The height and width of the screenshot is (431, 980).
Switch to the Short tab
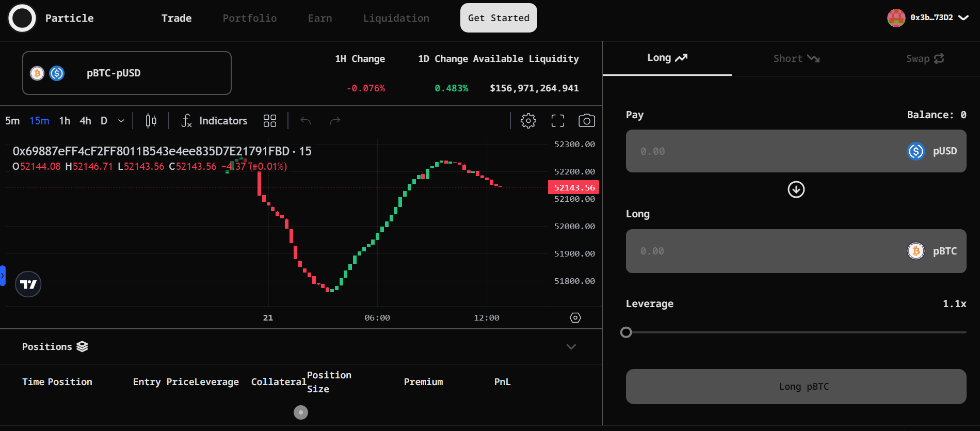click(796, 59)
